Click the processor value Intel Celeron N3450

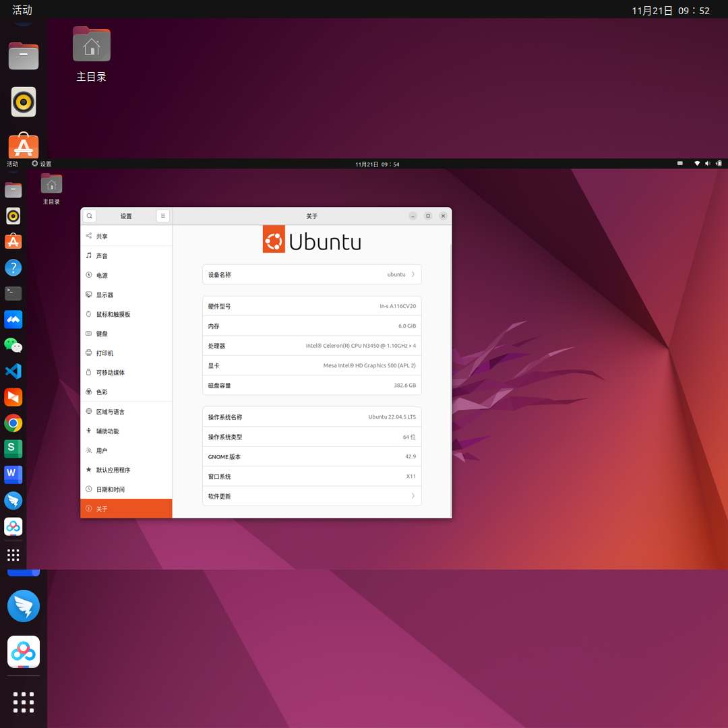360,345
